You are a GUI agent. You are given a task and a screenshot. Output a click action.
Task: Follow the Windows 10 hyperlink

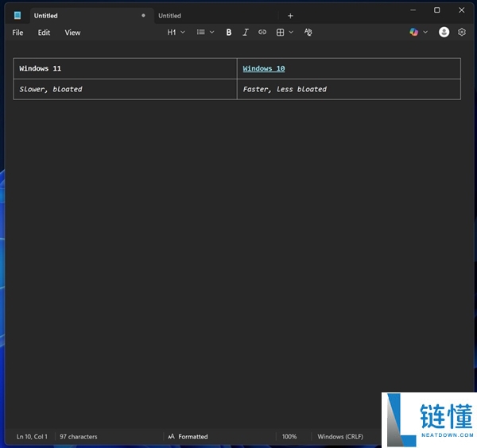click(264, 68)
